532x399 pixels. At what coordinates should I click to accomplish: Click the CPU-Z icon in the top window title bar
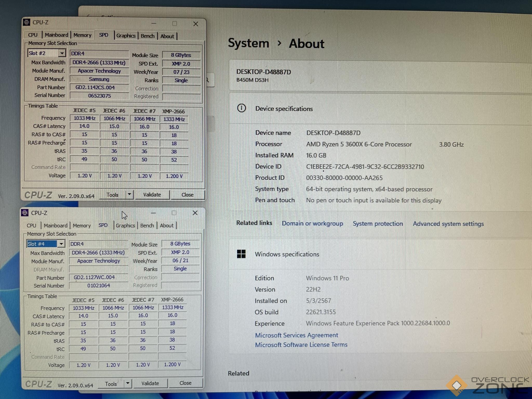pyautogui.click(x=26, y=22)
